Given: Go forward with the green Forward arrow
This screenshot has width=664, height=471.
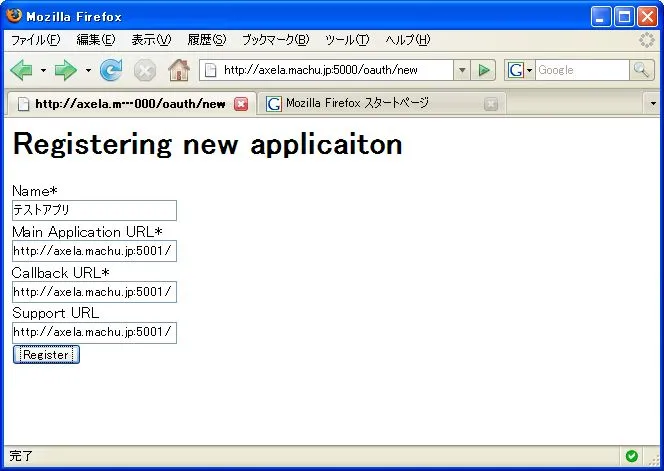Looking at the screenshot, I should [x=66, y=70].
